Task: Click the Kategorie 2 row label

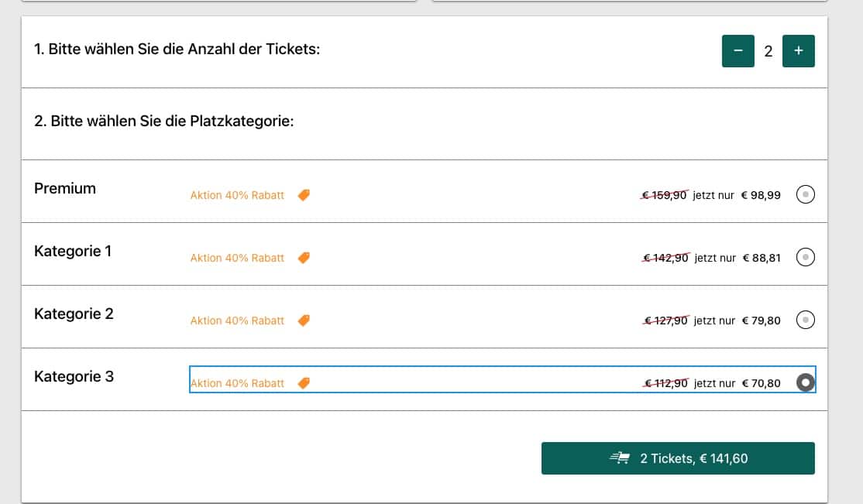Action: [x=74, y=314]
